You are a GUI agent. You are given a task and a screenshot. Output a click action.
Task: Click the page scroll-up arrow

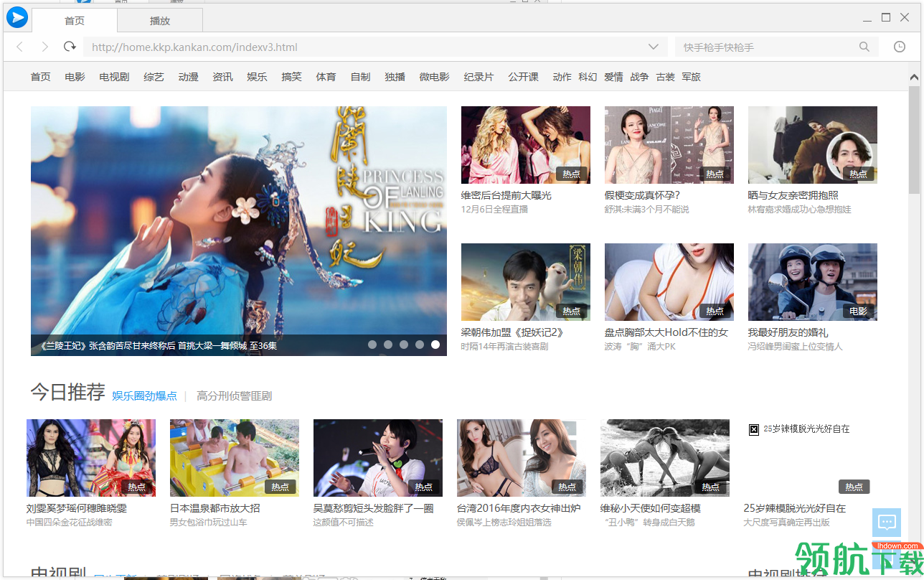914,77
